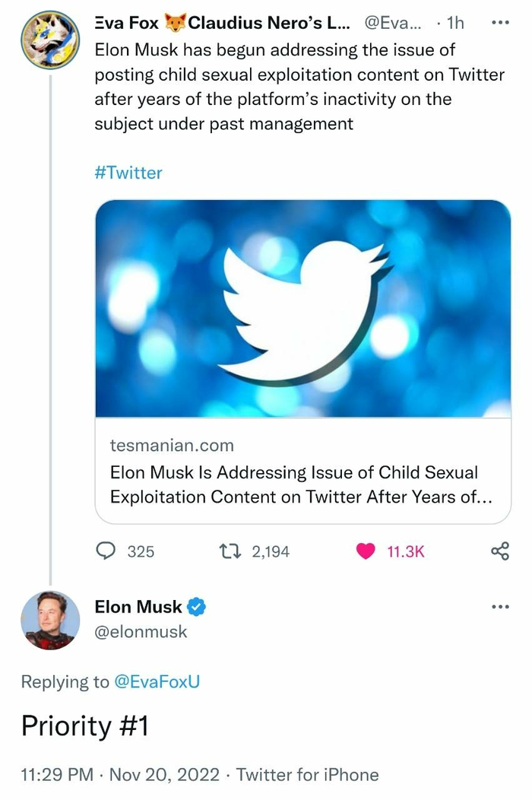Open Eva Fox's profile avatar
532x800 pixels.
pos(49,40)
